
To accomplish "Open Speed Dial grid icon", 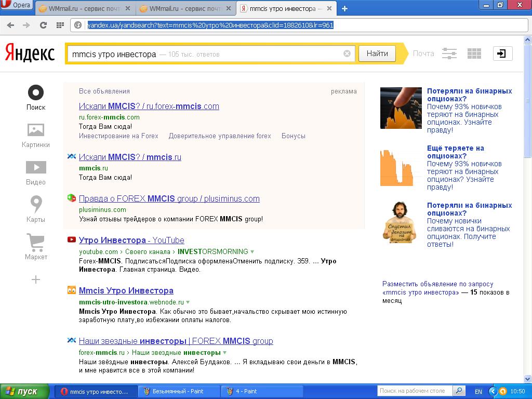I will click(60, 25).
